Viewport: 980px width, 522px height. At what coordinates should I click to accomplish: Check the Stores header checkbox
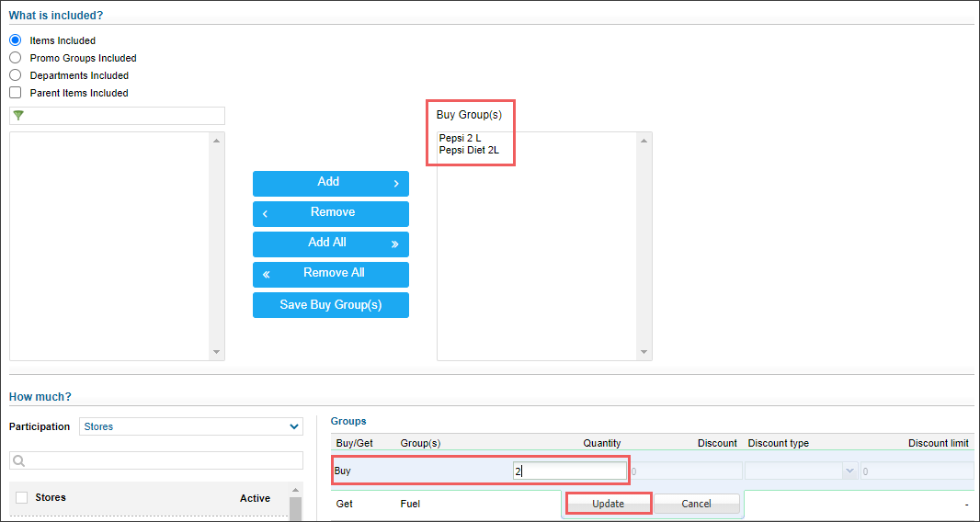22,497
